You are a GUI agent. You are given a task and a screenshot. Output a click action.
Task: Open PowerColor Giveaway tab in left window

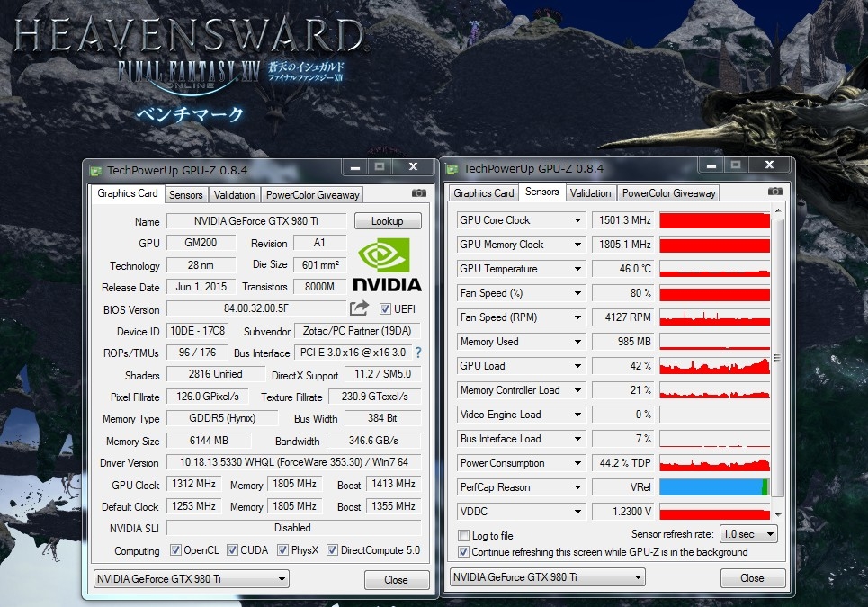click(313, 195)
